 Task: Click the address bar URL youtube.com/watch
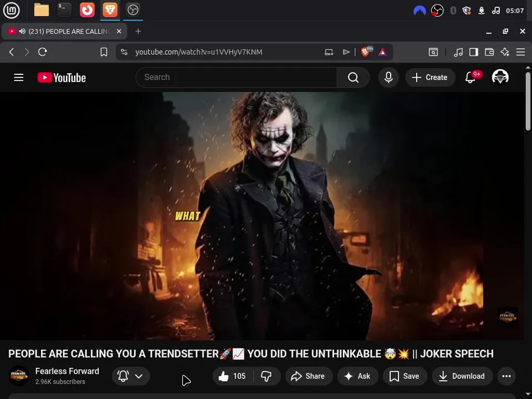(x=199, y=52)
